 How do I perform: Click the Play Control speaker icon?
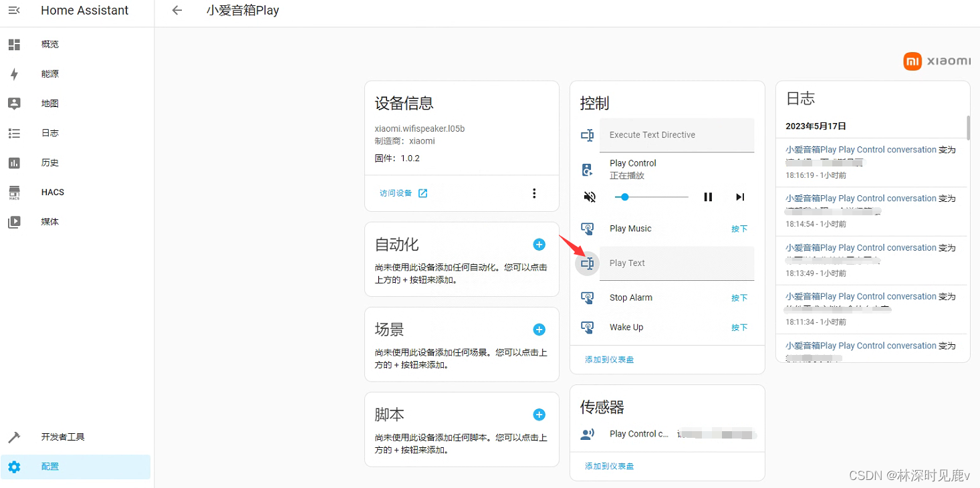588,169
